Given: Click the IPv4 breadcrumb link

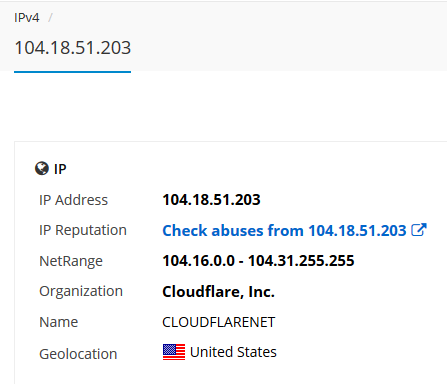Looking at the screenshot, I should tap(27, 17).
